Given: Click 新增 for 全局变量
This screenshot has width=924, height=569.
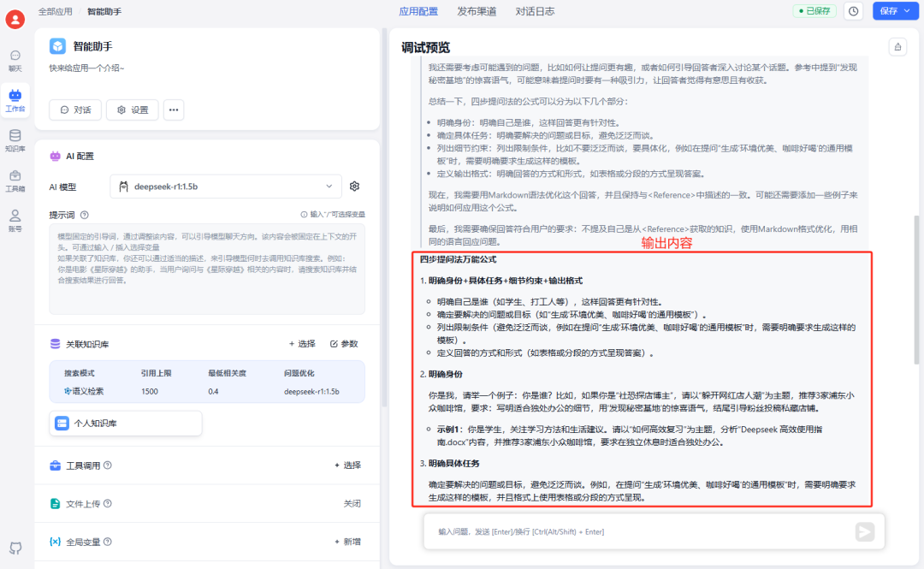Looking at the screenshot, I should point(347,542).
